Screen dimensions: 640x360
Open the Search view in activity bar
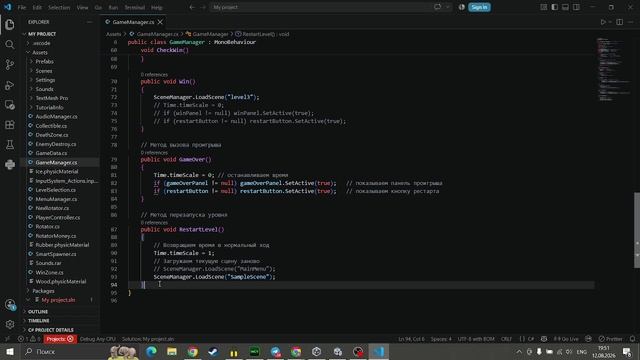10,44
